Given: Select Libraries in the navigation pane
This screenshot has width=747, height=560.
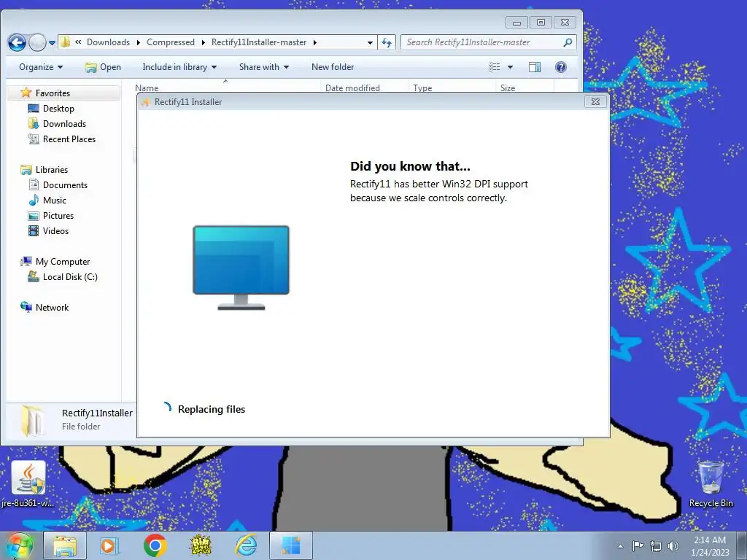Looking at the screenshot, I should tap(52, 169).
